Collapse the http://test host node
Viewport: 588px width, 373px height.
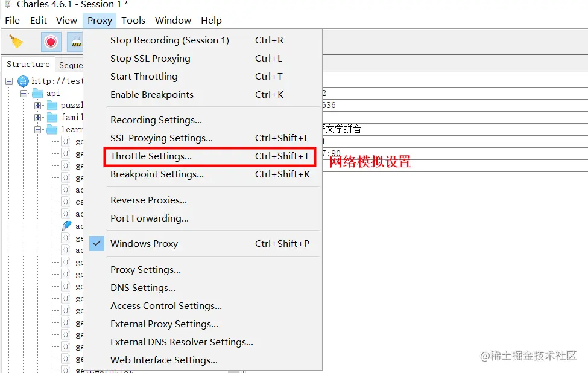coord(9,81)
